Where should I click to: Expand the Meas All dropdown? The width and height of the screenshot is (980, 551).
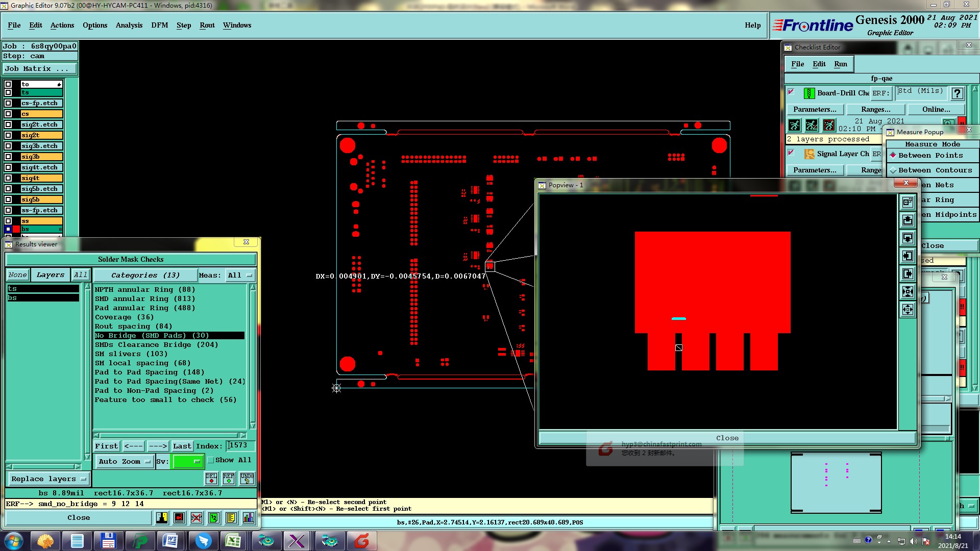coord(240,275)
